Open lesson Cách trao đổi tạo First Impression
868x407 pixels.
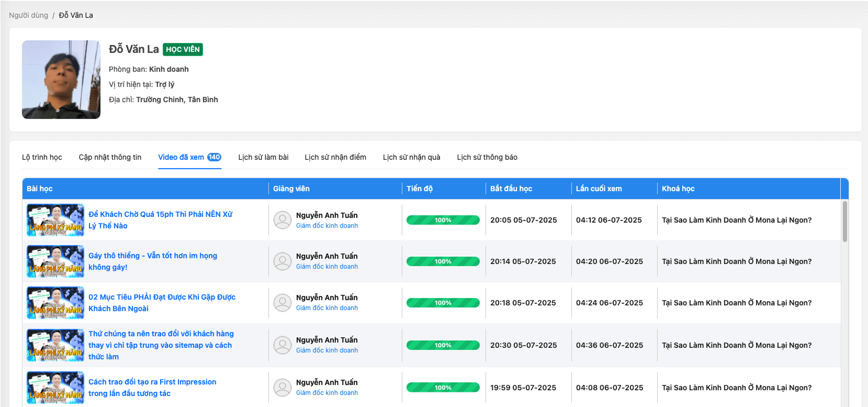152,388
